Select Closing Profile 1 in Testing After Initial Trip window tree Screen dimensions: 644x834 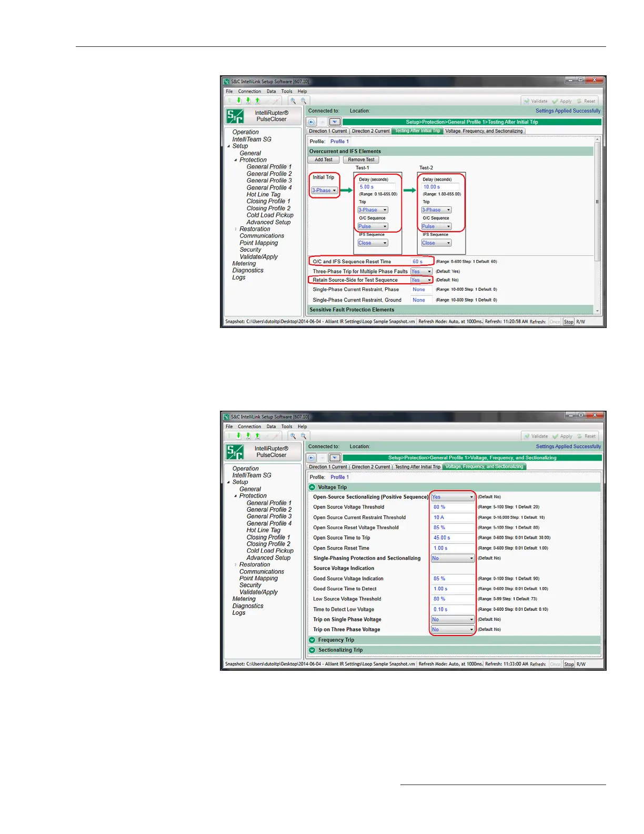point(268,201)
